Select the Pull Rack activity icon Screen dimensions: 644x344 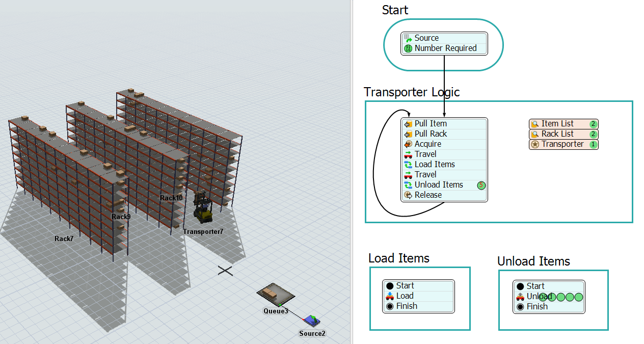(x=408, y=134)
